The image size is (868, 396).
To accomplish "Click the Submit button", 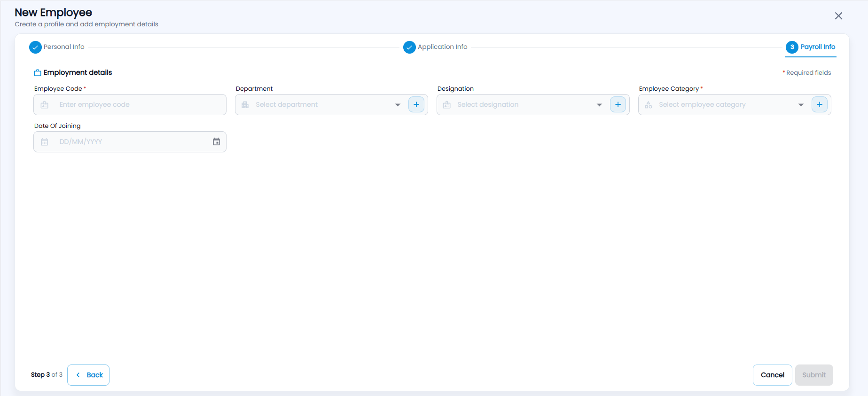I will coord(814,375).
